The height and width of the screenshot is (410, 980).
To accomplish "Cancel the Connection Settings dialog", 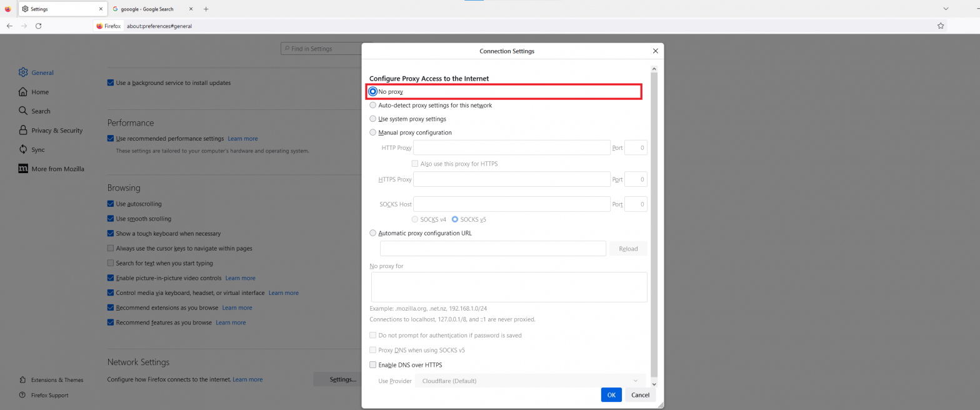I will click(x=640, y=395).
